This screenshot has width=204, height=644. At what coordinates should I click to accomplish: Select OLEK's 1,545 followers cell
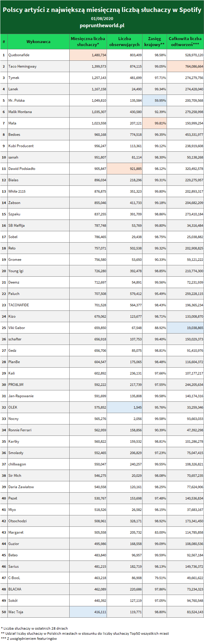pyautogui.click(x=125, y=407)
